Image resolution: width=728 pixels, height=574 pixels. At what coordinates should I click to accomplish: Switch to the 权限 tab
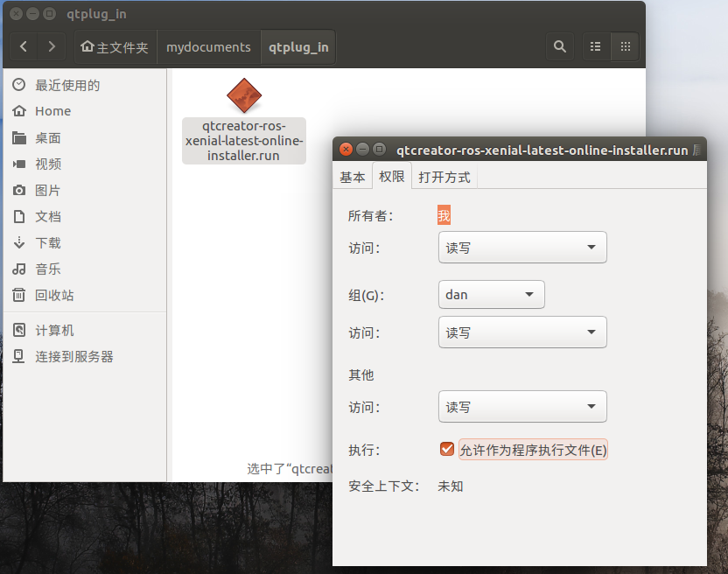pos(391,176)
